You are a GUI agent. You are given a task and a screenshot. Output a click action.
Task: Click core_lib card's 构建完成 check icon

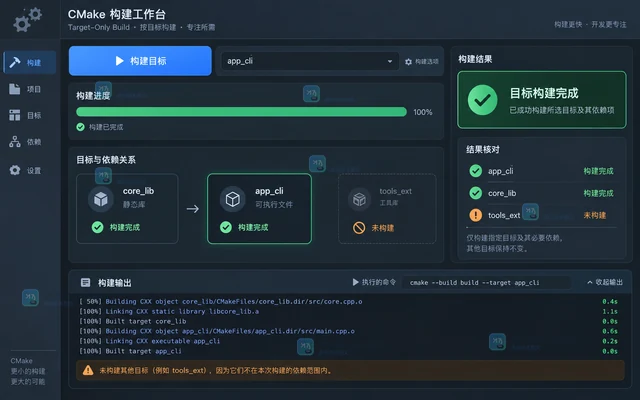[x=98, y=227]
